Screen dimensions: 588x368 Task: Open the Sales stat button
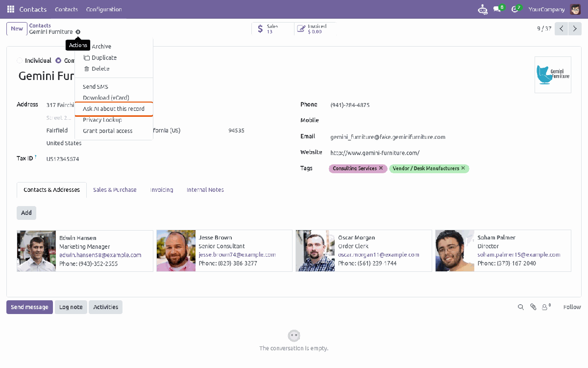pyautogui.click(x=273, y=29)
